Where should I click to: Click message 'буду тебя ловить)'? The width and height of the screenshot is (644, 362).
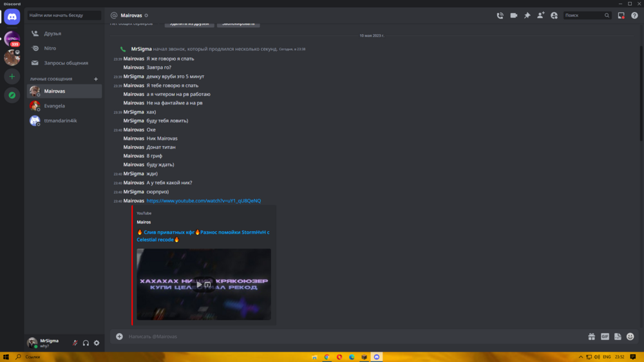[167, 121]
